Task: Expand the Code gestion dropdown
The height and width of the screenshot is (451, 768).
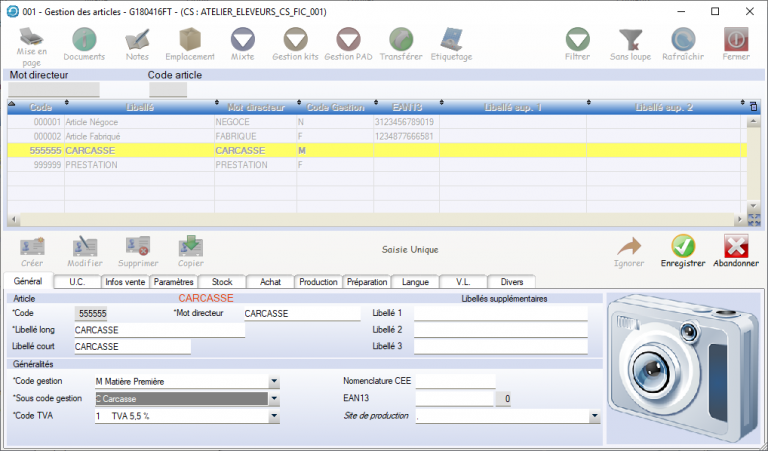Action: point(274,381)
